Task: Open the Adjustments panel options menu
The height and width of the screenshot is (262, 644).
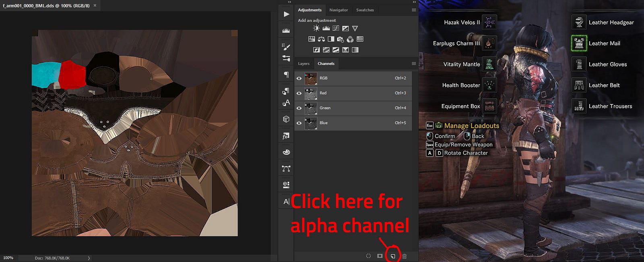Action: pos(413,10)
